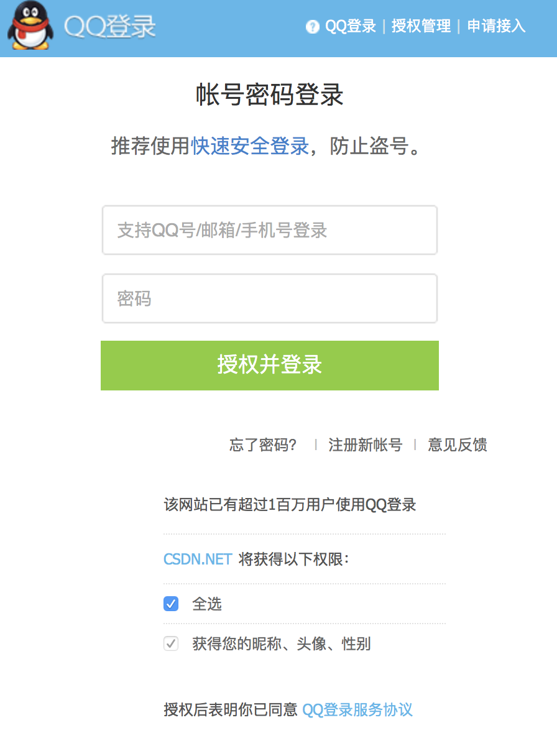Uncheck the 全选 checkbox
Viewport: 557px width, 756px height.
[171, 604]
